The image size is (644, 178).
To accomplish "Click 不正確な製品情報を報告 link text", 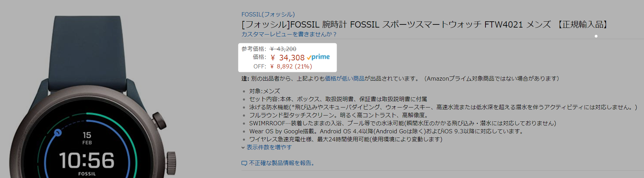I will coord(282,163).
